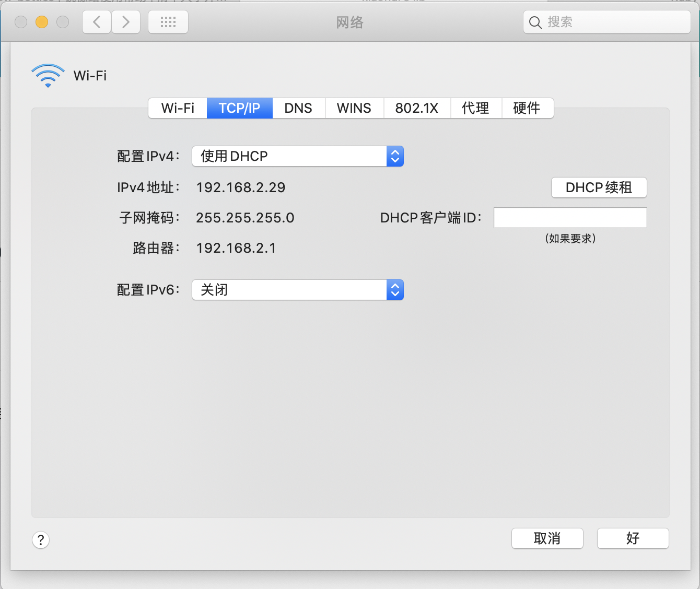Click the IPv4 地址 label
The height and width of the screenshot is (589, 700).
coord(149,187)
